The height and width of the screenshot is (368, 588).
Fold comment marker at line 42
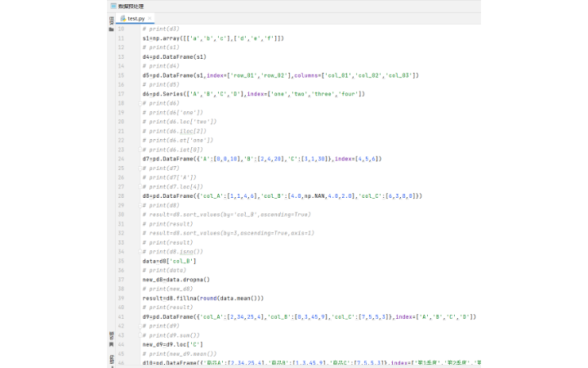point(140,326)
